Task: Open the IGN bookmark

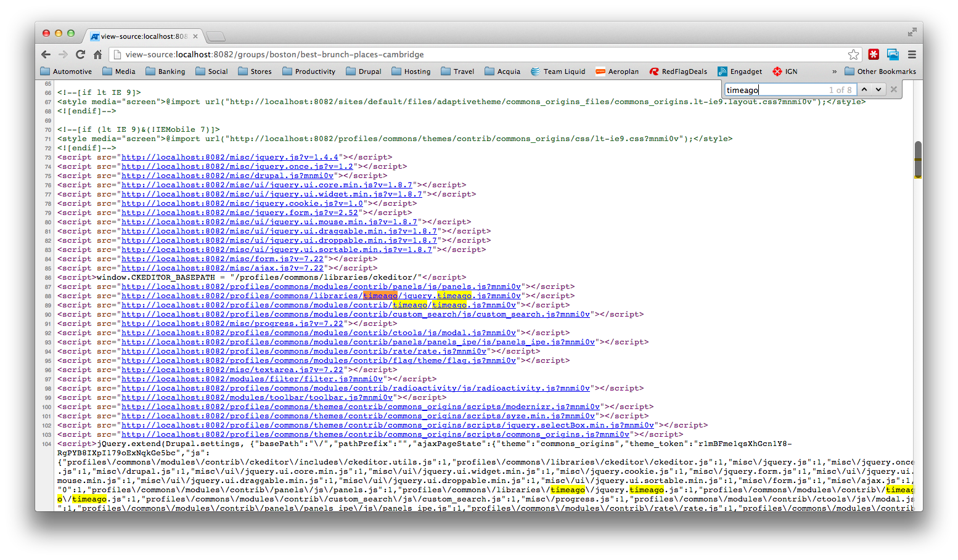Action: [785, 71]
